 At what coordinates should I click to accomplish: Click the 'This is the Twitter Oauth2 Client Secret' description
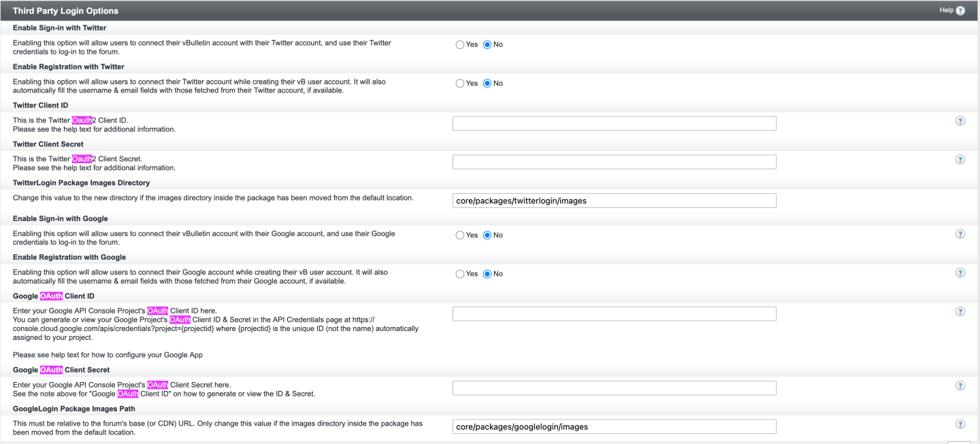(x=78, y=159)
